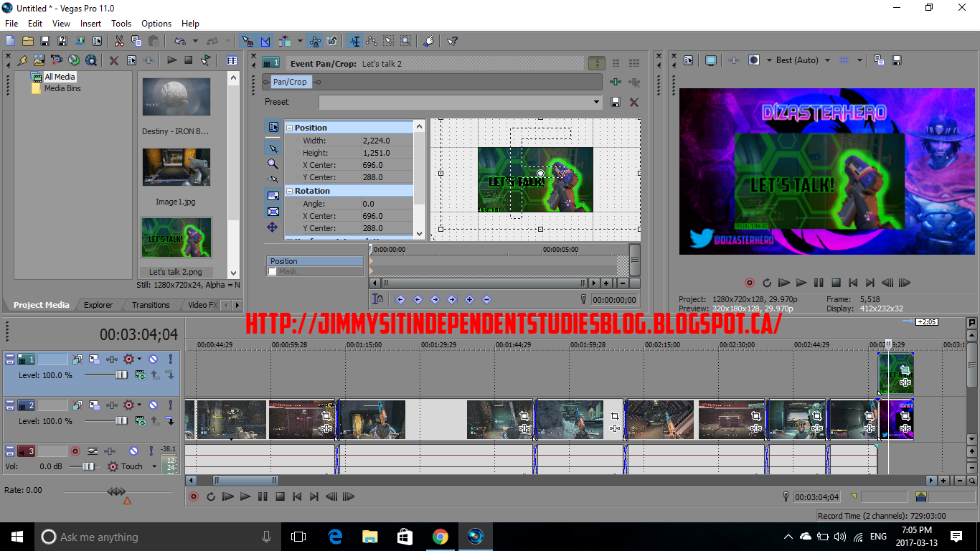This screenshot has height=551, width=980.
Task: Click Create Keyframe diamond plus button
Action: pos(470,299)
